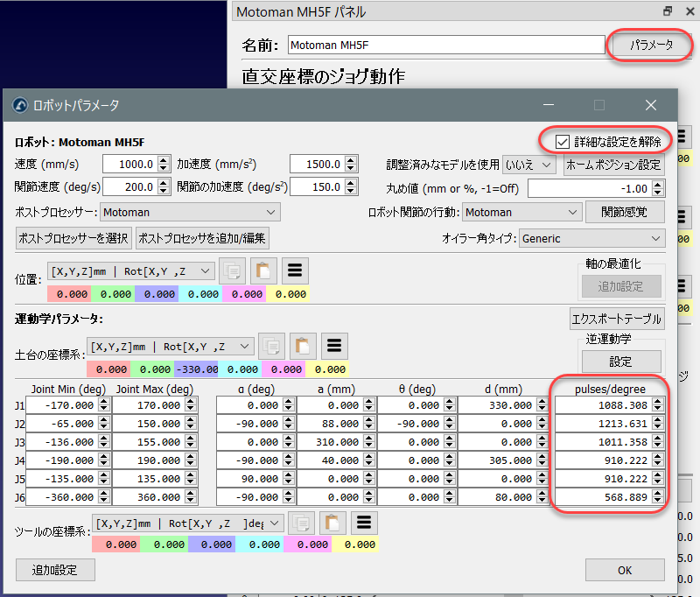This screenshot has height=597, width=700.
Task: Click the J6 d (mm) field 80.000
Action: coord(502,497)
